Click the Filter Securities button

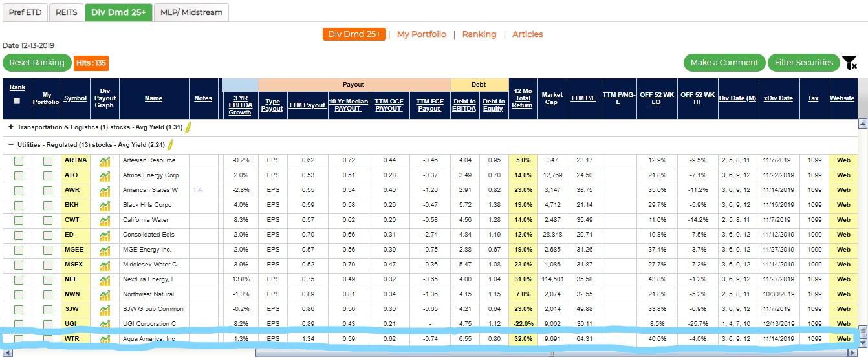click(x=804, y=63)
